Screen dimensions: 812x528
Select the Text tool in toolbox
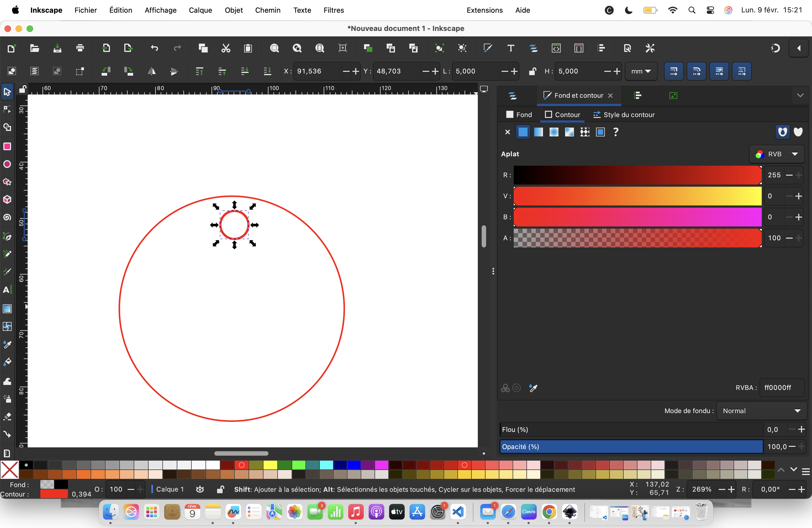tap(7, 290)
